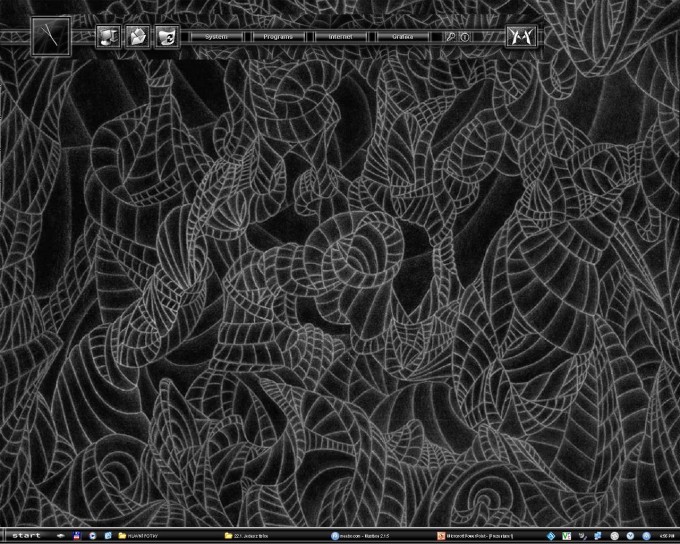
Task: Click the round blue arrow tray icon
Action: 630,536
